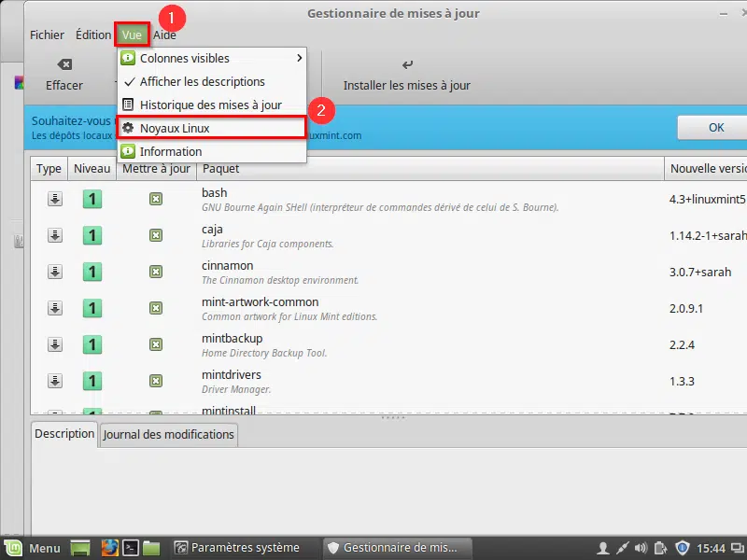
Task: Click the pane divider handle dots
Action: pos(393,417)
